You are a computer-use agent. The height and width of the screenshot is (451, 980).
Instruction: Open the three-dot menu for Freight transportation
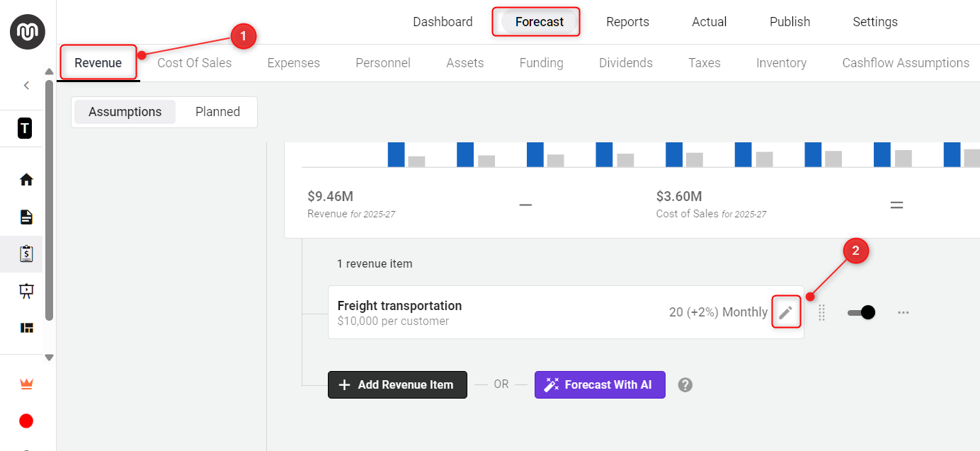904,312
